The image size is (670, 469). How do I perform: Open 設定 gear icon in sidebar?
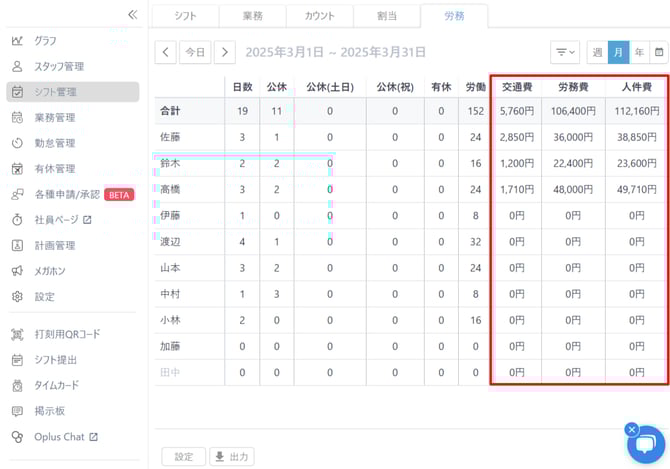17,297
